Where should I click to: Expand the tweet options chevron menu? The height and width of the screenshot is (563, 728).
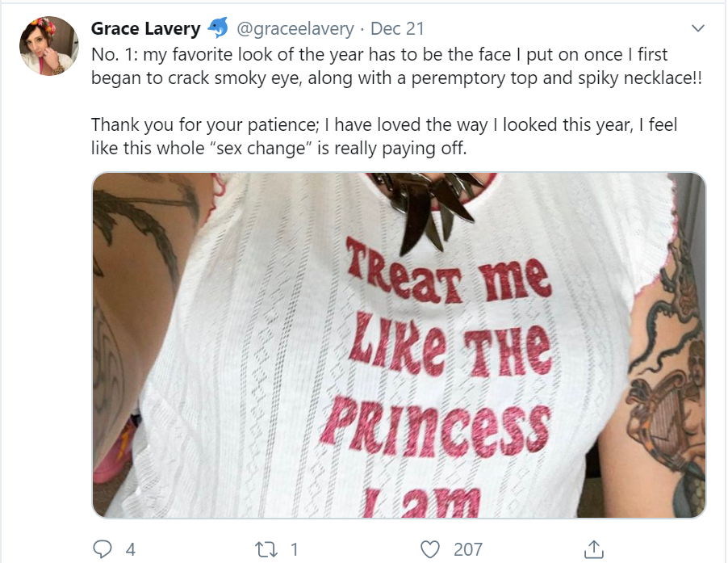(x=698, y=29)
